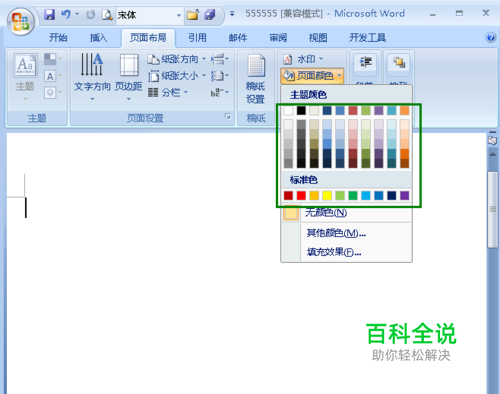Open the line numbers dropdown icon
Image resolution: width=500 pixels, height=394 pixels.
tap(220, 76)
